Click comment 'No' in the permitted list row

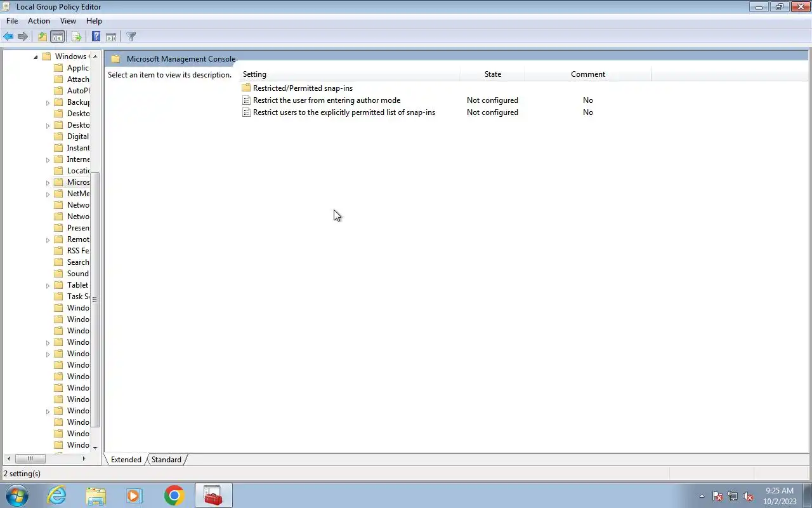588,112
